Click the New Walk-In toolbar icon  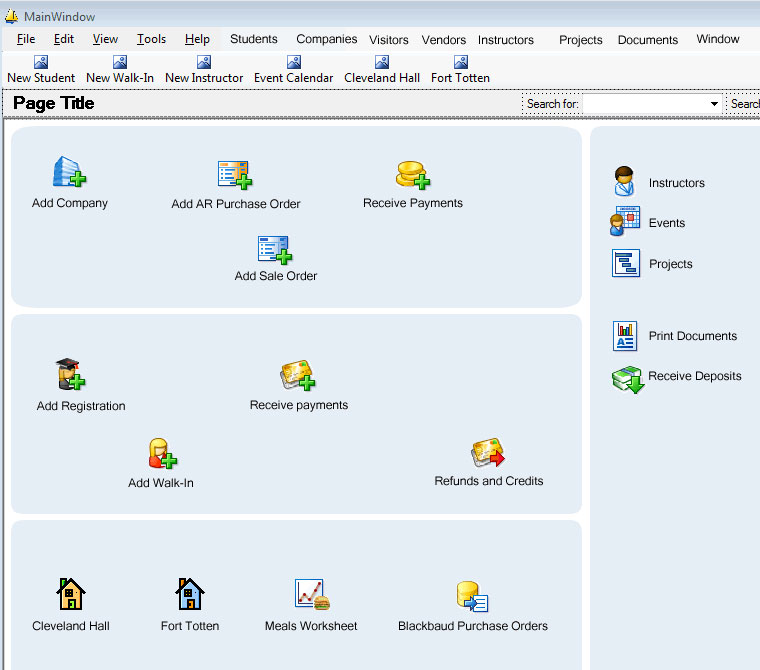[x=120, y=62]
